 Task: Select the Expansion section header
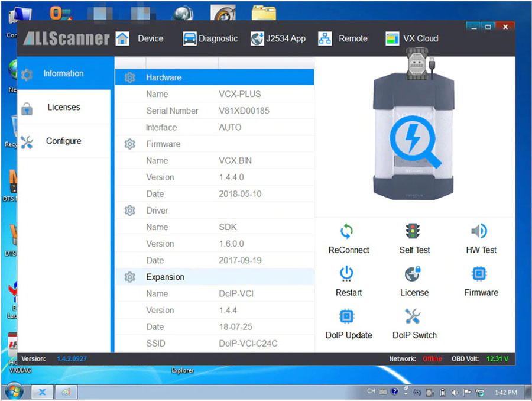point(215,277)
